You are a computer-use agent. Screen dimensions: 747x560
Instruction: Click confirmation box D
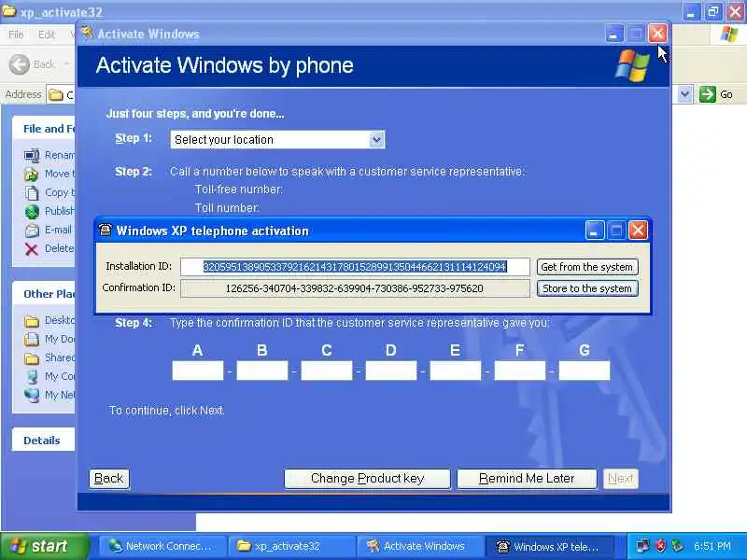[391, 371]
